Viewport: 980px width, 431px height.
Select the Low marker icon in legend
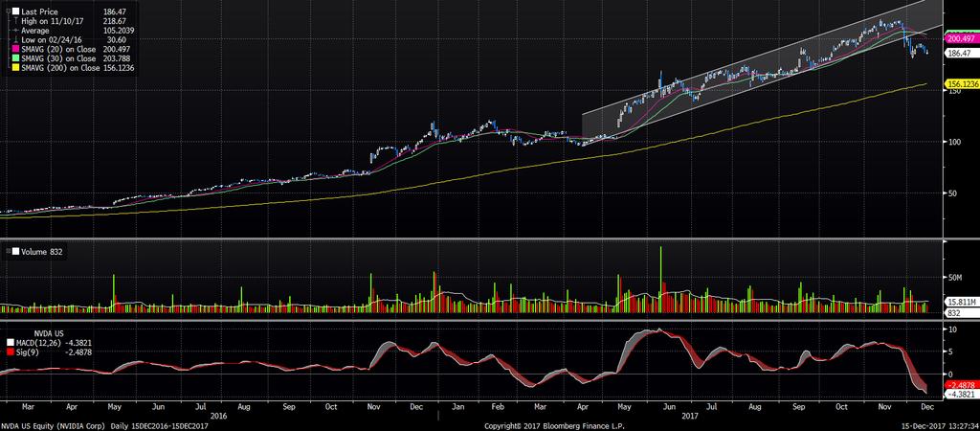pyautogui.click(x=15, y=40)
